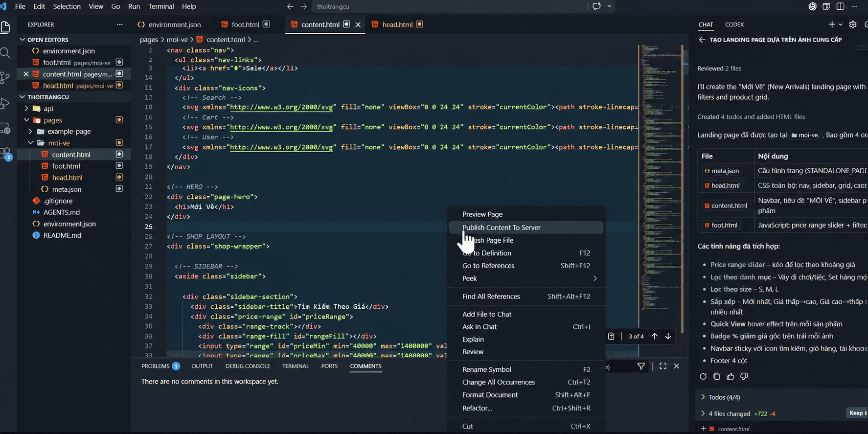
Task: Open the Terminal panel tab
Action: pyautogui.click(x=296, y=366)
